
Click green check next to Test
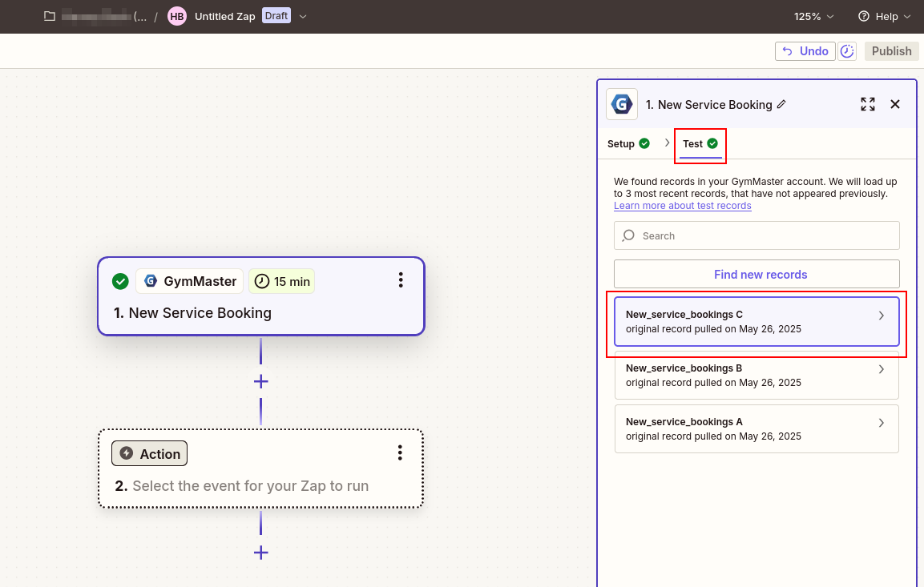click(712, 143)
